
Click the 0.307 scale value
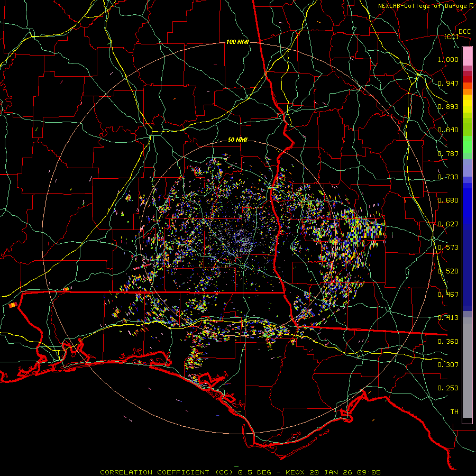(448, 365)
